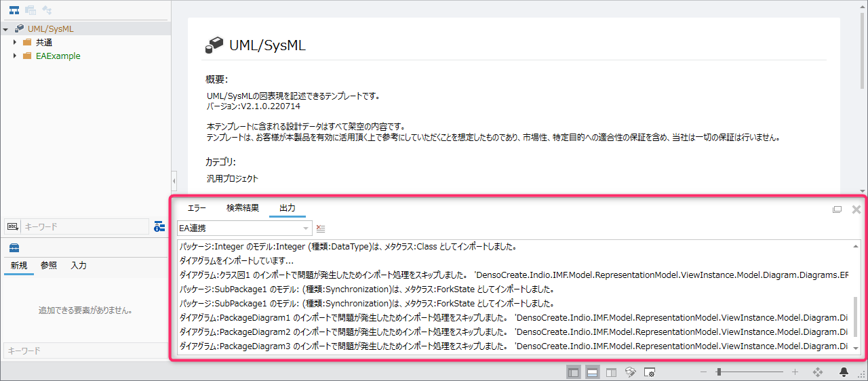The width and height of the screenshot is (868, 381).
Task: Select UML/SysML tree item
Action: [x=51, y=29]
